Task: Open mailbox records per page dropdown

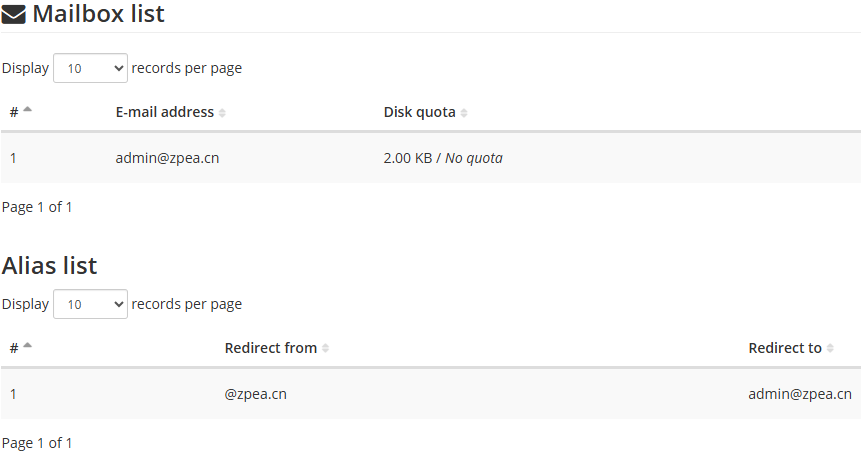Action: [x=91, y=68]
